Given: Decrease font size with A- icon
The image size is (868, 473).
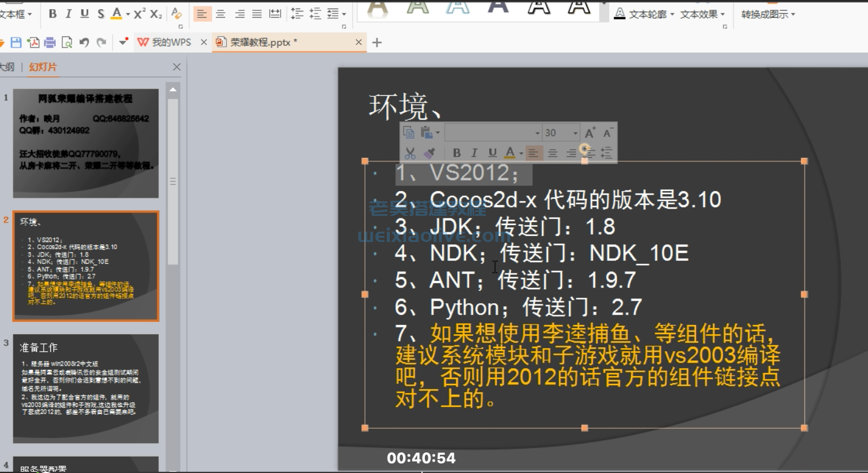Looking at the screenshot, I should point(608,132).
